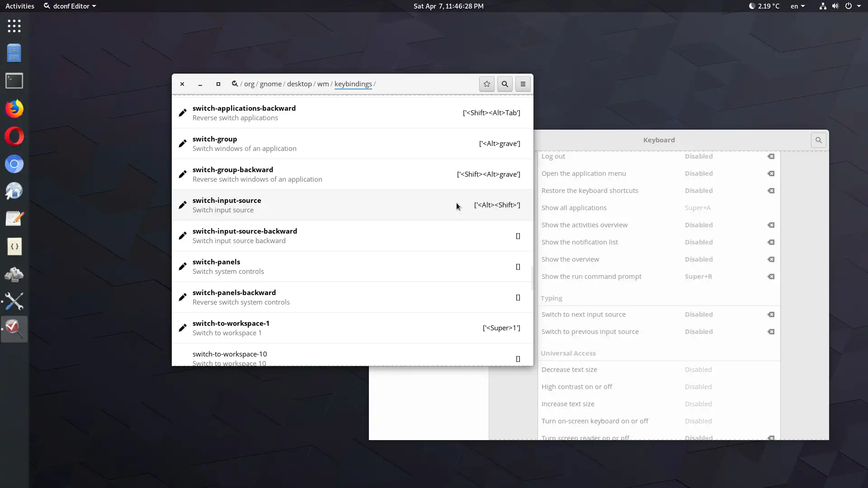This screenshot has height=488, width=868.
Task: Open Firefox from the dock
Action: click(x=14, y=109)
